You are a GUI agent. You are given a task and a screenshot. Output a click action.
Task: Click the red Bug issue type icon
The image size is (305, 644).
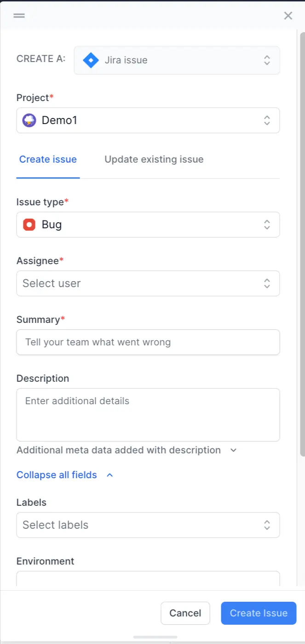click(29, 225)
